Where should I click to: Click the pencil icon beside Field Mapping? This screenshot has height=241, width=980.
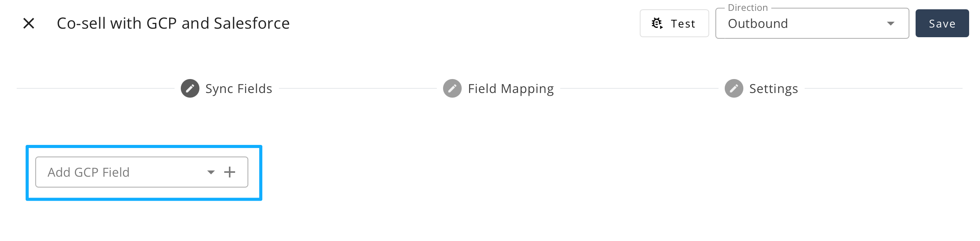tap(452, 88)
